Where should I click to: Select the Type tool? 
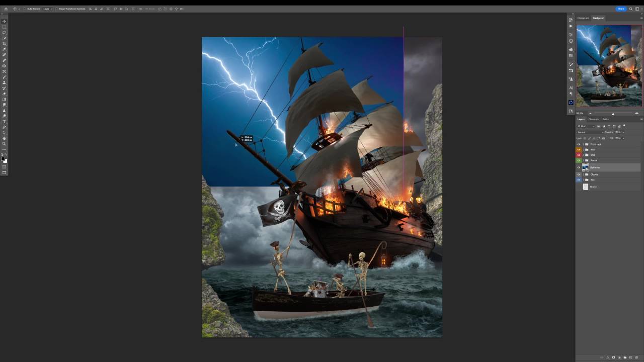pyautogui.click(x=5, y=122)
